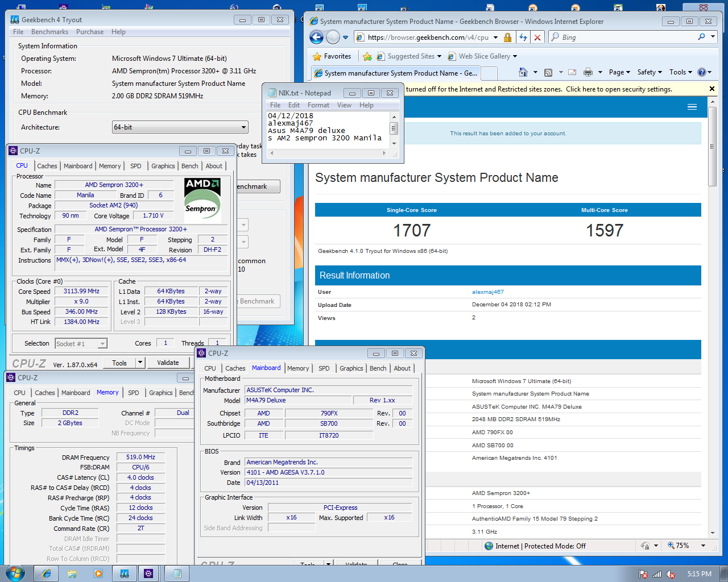Click the Refresh icon beside the address bar
This screenshot has width=728, height=582.
point(523,38)
